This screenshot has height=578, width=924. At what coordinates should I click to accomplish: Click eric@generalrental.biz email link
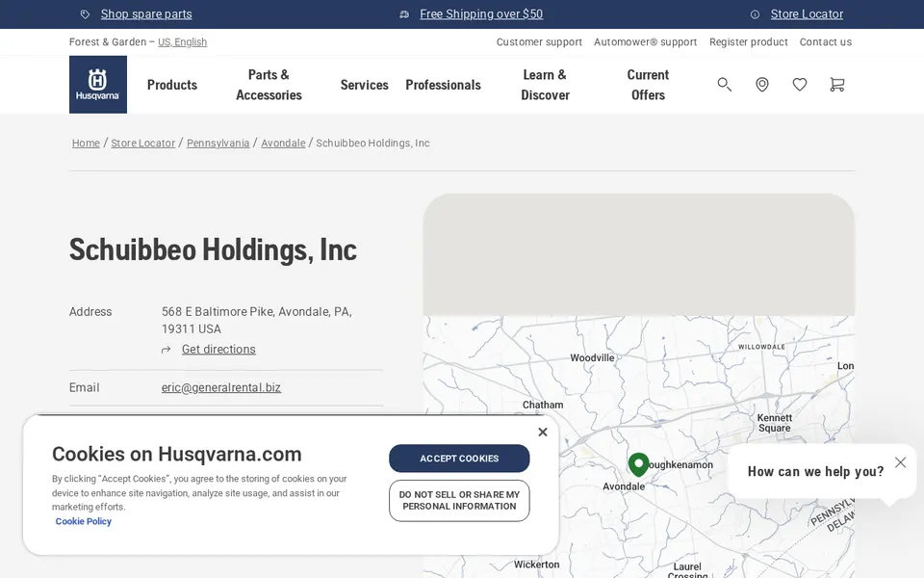221,387
